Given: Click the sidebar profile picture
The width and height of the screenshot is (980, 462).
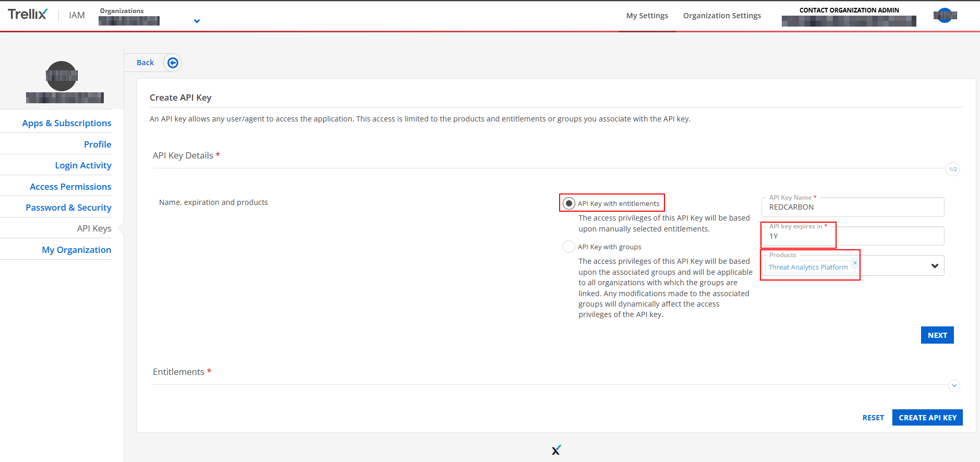Looking at the screenshot, I should point(62,76).
